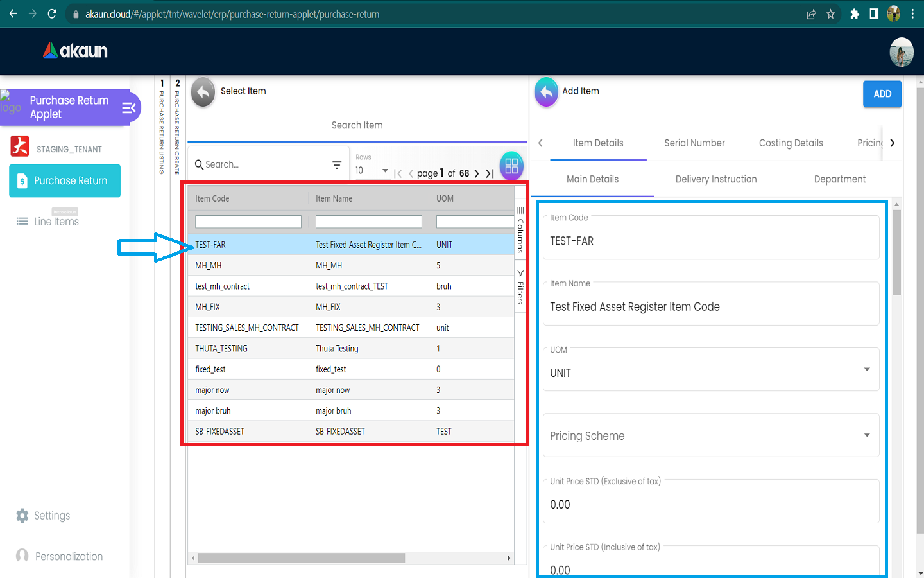The height and width of the screenshot is (578, 924).
Task: Change the Rows per page dropdown
Action: coord(372,171)
